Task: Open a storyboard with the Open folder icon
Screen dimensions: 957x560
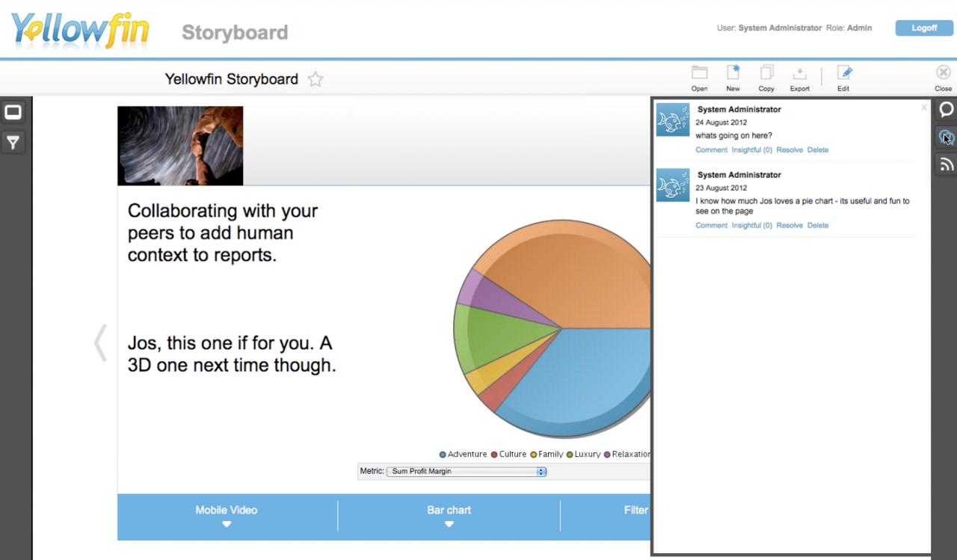Action: 699,73
